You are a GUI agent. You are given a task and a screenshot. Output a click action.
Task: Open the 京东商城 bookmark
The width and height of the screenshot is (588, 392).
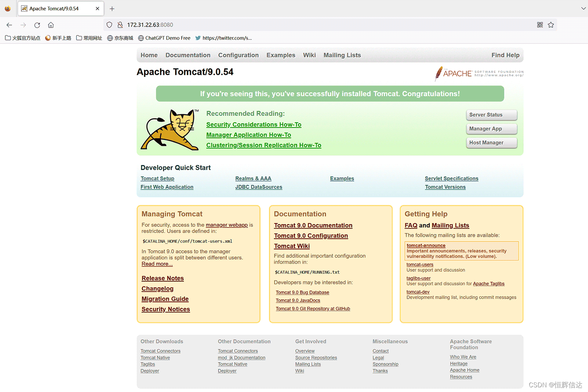[120, 38]
